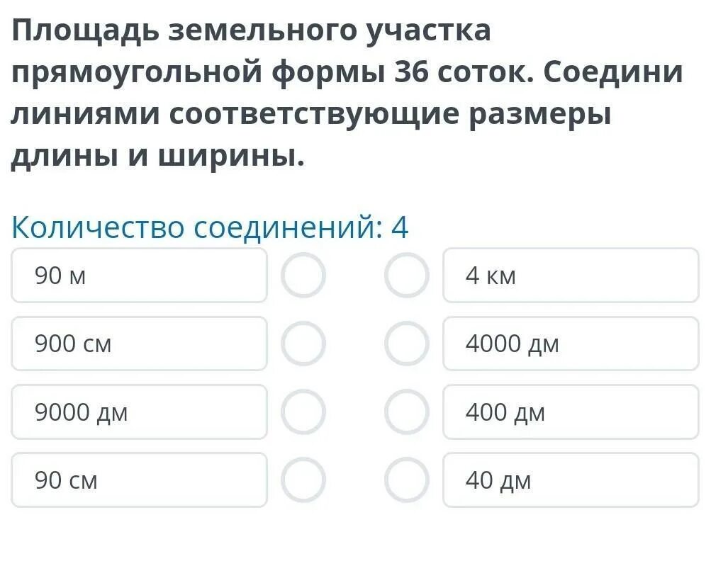Click the 400 дм answer box
The height and width of the screenshot is (578, 728).
pyautogui.click(x=571, y=412)
